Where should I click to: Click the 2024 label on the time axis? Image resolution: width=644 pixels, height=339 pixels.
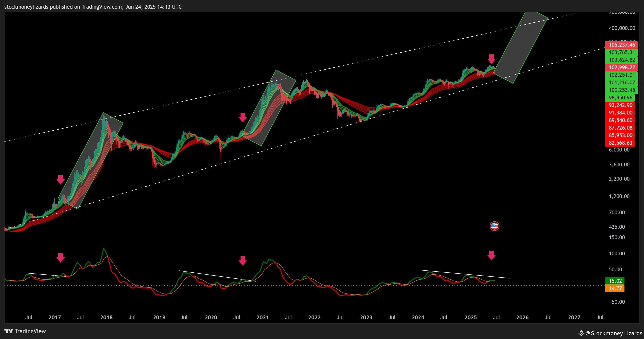pos(418,317)
